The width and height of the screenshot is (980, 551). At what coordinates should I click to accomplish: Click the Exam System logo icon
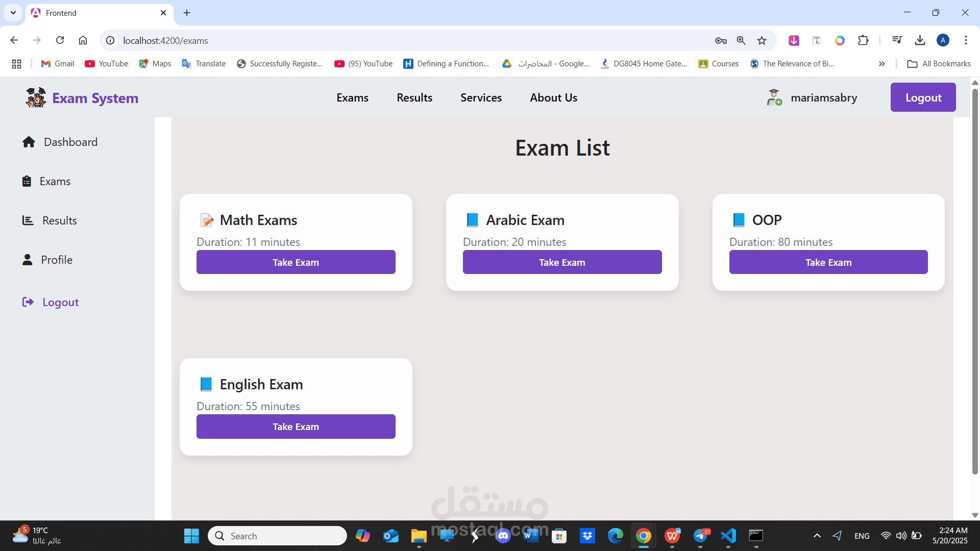tap(36, 97)
